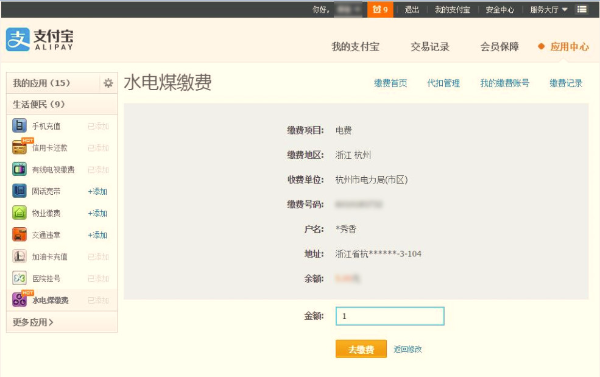Click the 手机充值 phone icon
Screen dimensions: 600x377
(x=19, y=126)
